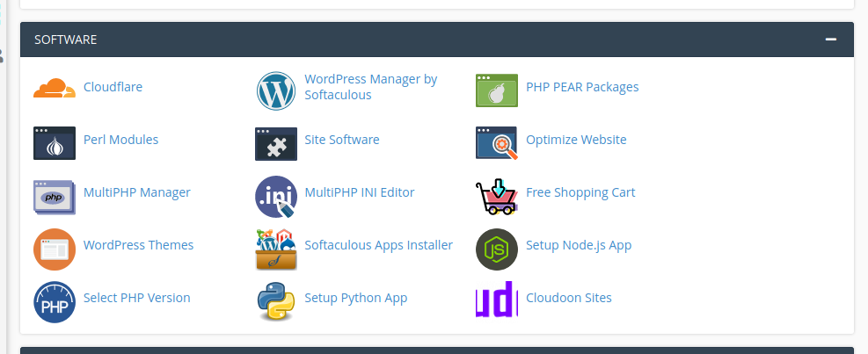Click the MultiPHP INI Editor icon
The width and height of the screenshot is (868, 354).
(x=275, y=197)
